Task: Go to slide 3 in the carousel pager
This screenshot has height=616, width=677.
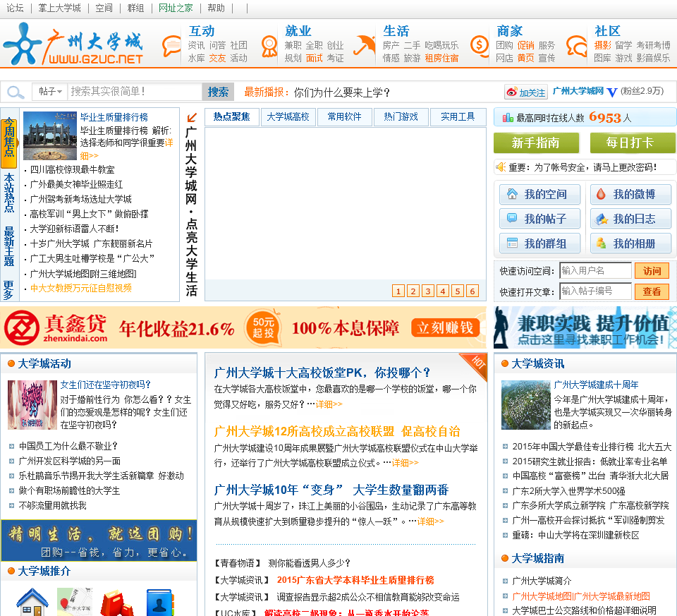Action: 428,291
